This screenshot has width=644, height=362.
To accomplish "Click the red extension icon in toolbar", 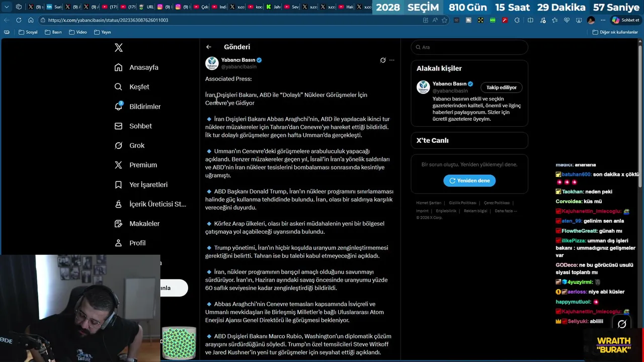I will click(505, 20).
